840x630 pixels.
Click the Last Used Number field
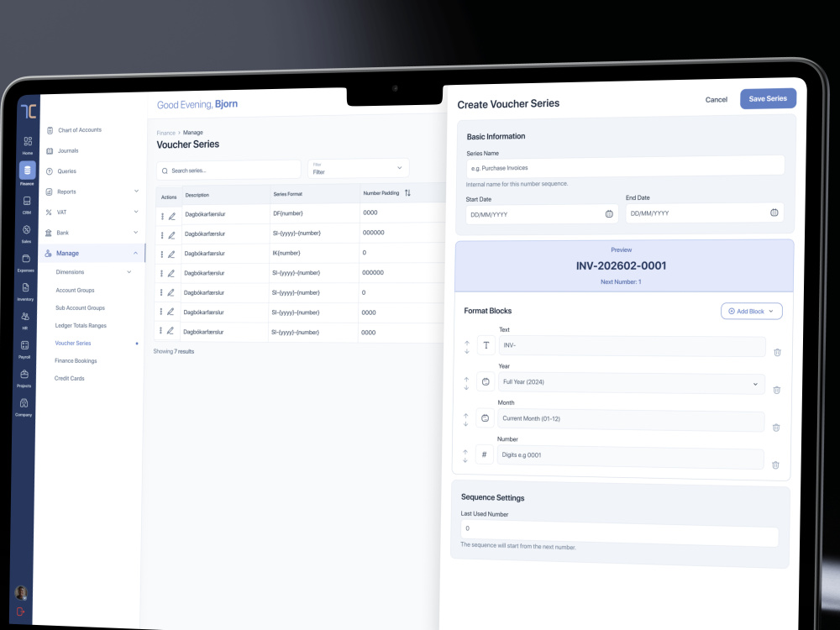point(619,532)
